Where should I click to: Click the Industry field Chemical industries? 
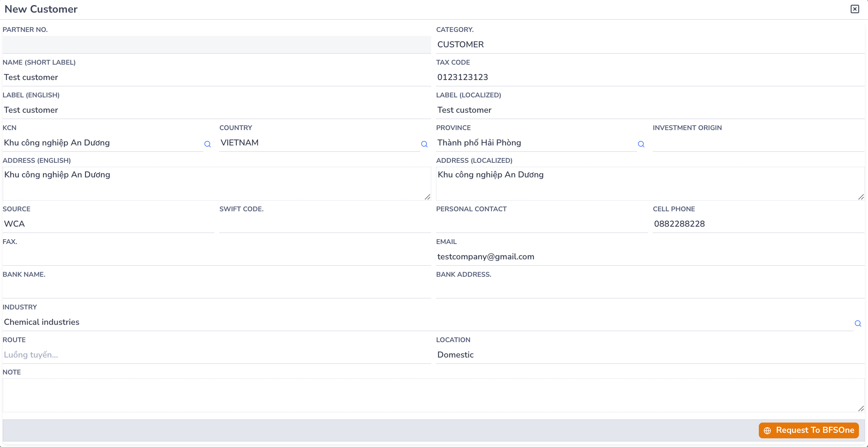[x=428, y=322]
